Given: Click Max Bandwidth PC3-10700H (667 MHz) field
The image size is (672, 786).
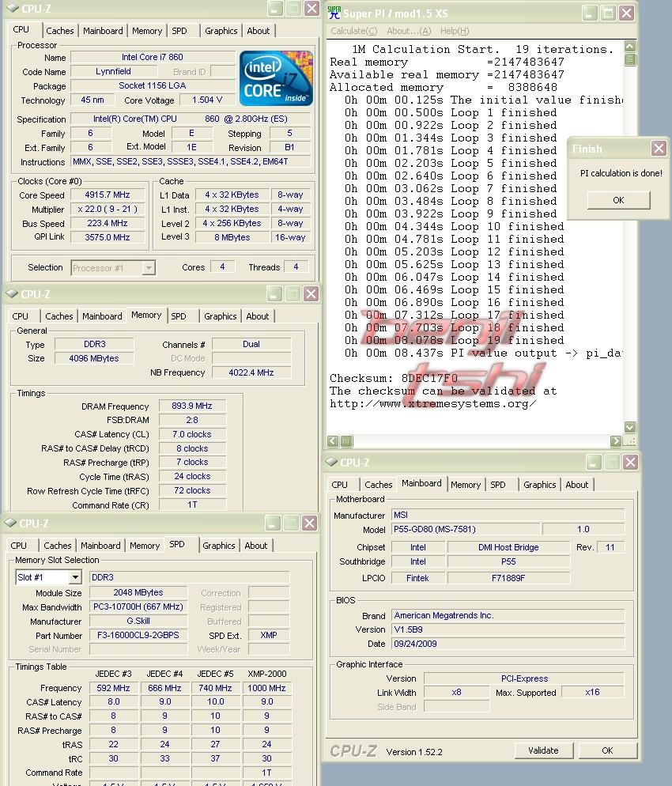Looking at the screenshot, I should (x=138, y=607).
